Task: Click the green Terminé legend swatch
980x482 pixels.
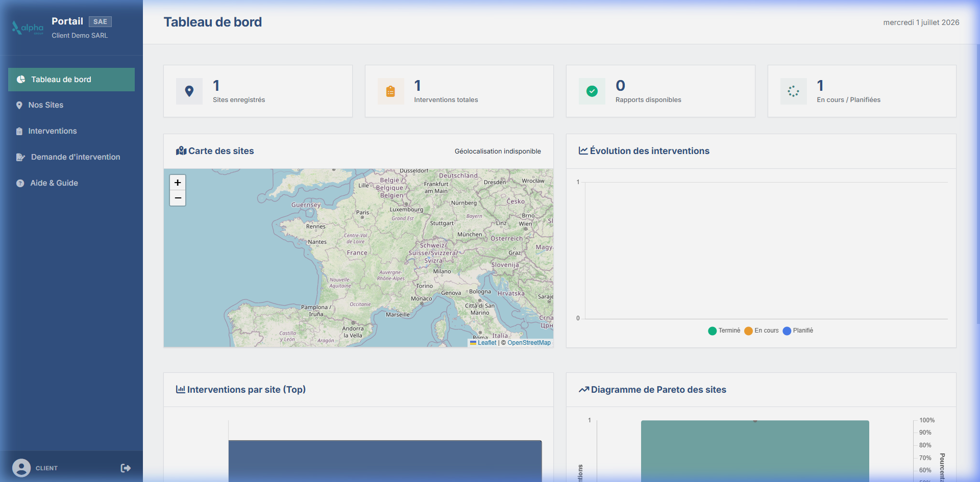Action: click(713, 331)
